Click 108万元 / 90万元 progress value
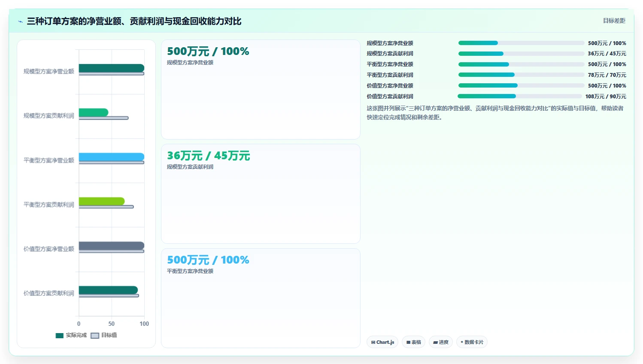 (x=606, y=96)
